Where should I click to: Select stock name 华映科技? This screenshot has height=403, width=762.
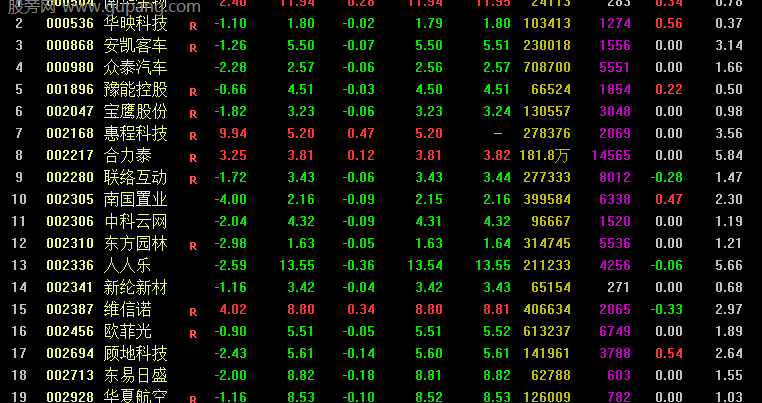click(136, 23)
